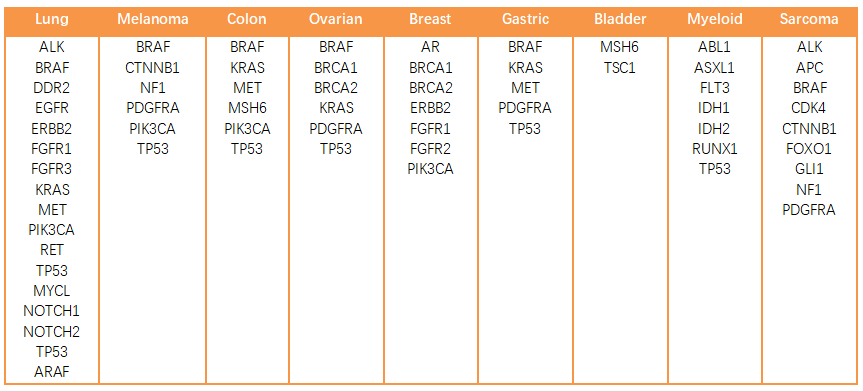Image resolution: width=863 pixels, height=391 pixels.
Task: Click RUNX1 in the Myeloid column
Action: coord(715,149)
